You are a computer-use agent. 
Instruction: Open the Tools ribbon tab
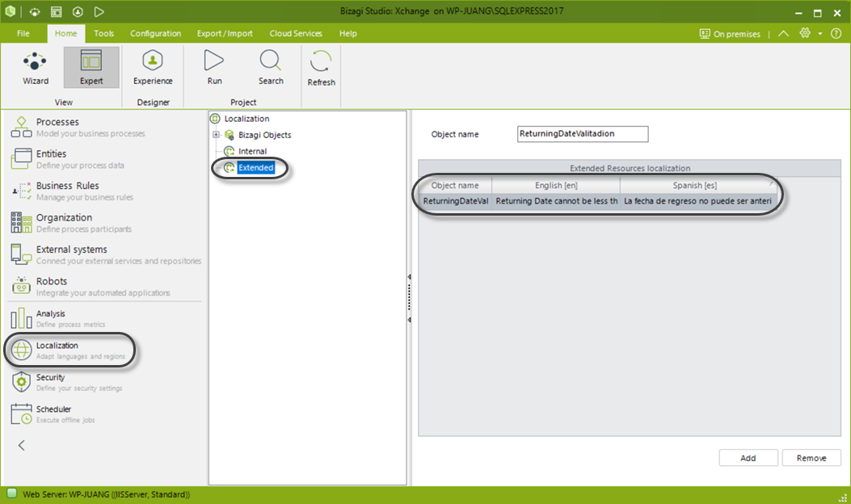pyautogui.click(x=103, y=33)
